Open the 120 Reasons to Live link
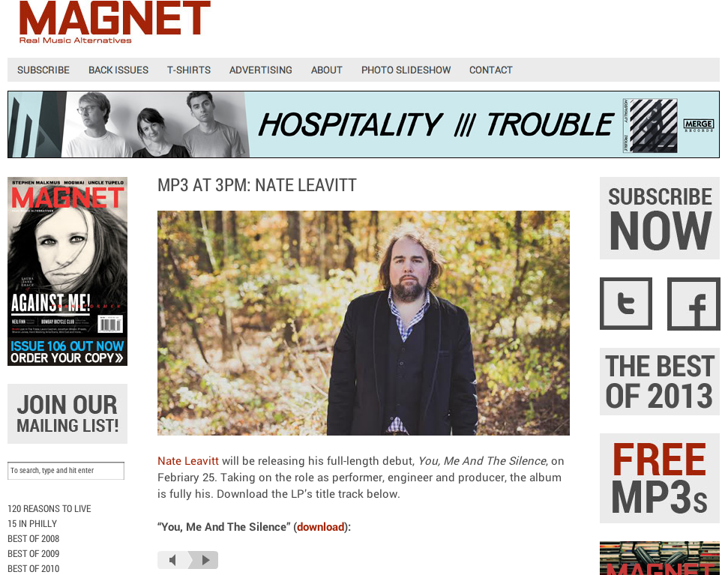 point(49,508)
